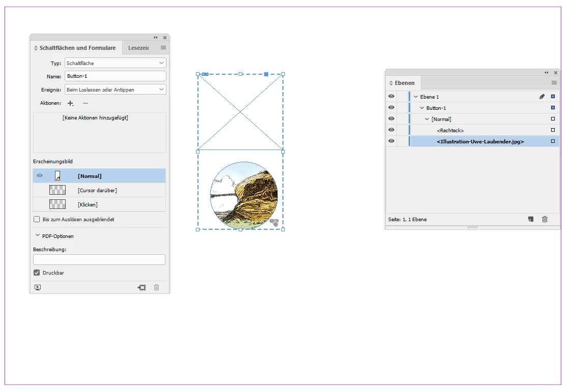Click selection square of Ebene 1 row
Viewport: 572px width, 392px height.
[x=553, y=97]
